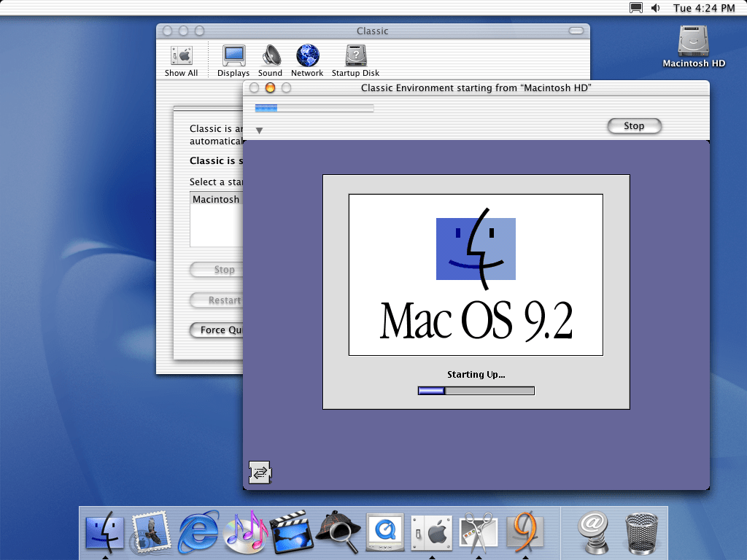Open the Network preference pane
Screen dimensions: 747x560
(307, 61)
